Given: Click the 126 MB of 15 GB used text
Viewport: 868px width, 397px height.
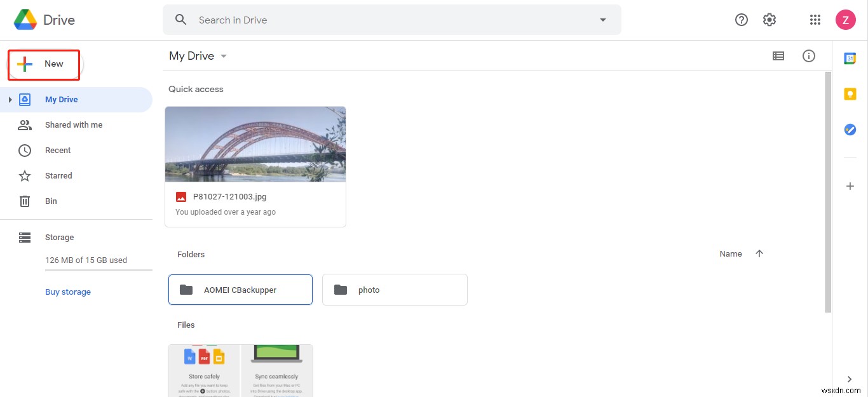Looking at the screenshot, I should (x=86, y=260).
